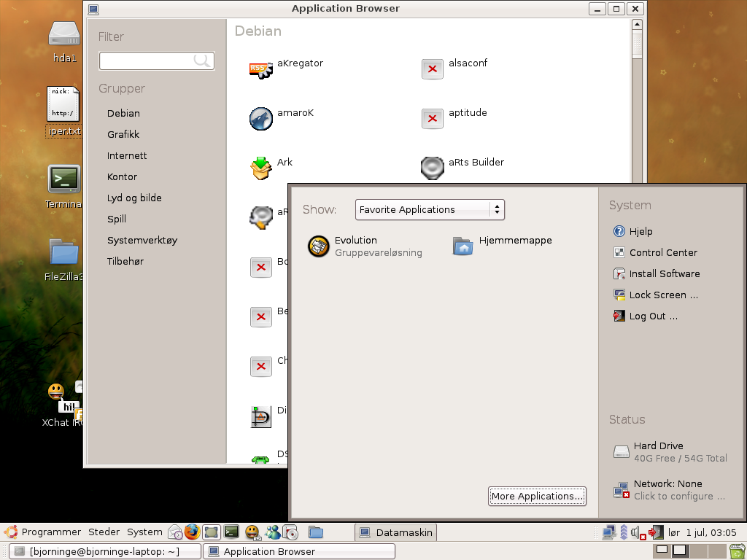The height and width of the screenshot is (560, 747).
Task: Select the Lyd og bilde group
Action: [134, 198]
